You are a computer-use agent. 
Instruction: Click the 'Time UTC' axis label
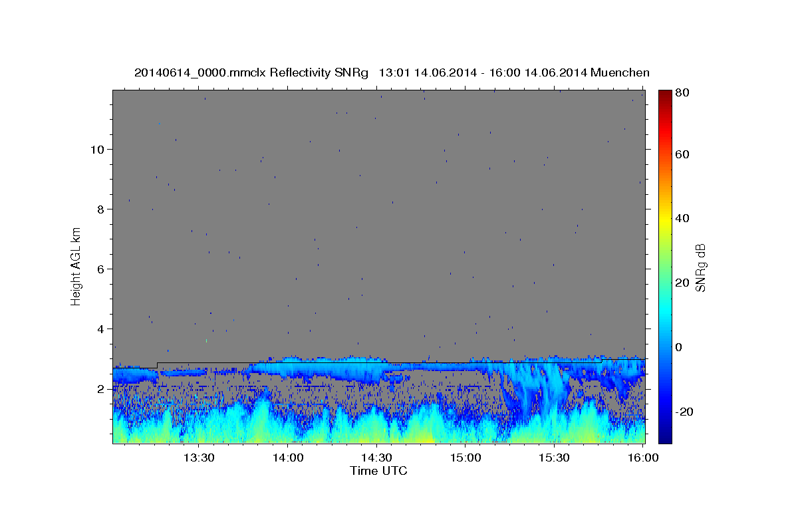point(378,471)
